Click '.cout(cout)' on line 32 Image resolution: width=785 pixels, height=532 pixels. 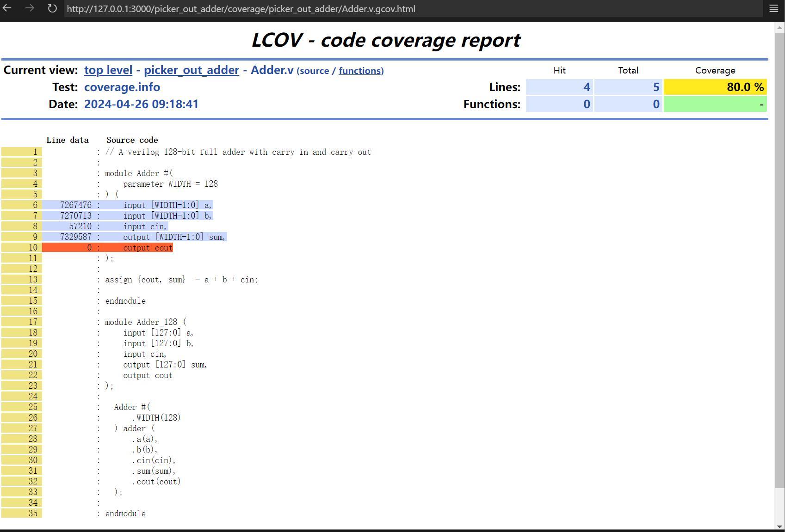(156, 482)
